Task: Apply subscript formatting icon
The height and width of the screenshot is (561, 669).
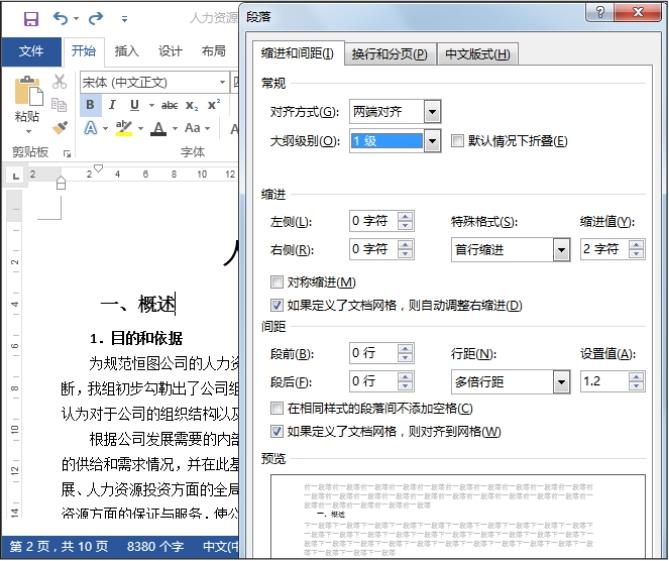Action: [192, 105]
